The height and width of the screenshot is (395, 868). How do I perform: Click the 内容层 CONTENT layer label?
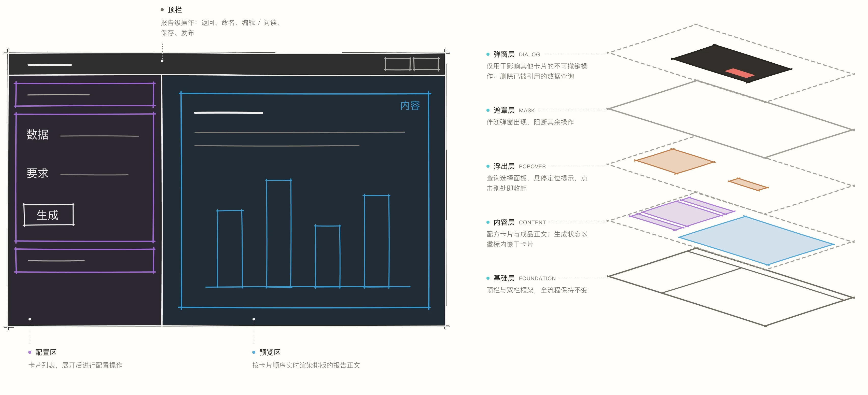(519, 222)
